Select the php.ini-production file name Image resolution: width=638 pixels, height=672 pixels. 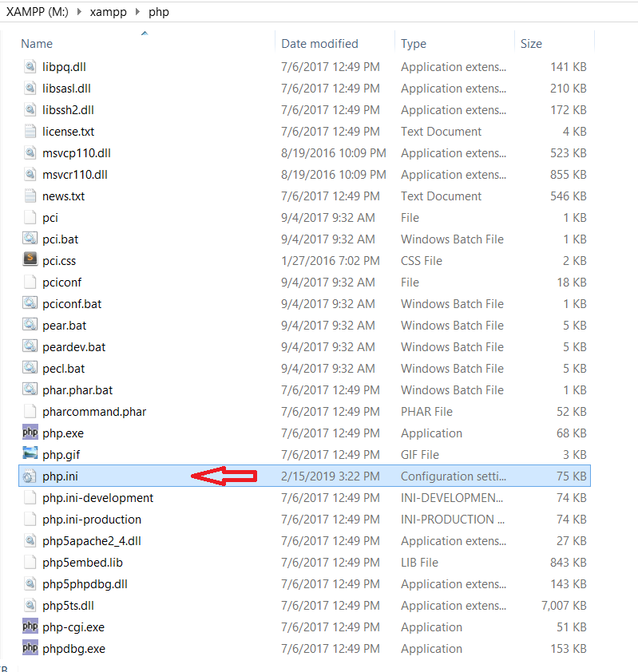(x=92, y=520)
